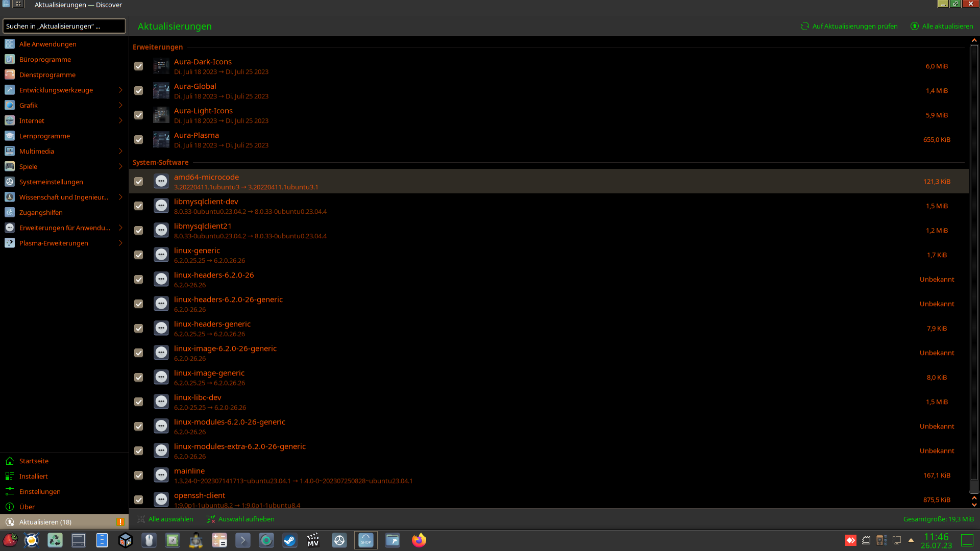Focus the Aktualisierungen search field
980x551 pixels.
(64, 26)
